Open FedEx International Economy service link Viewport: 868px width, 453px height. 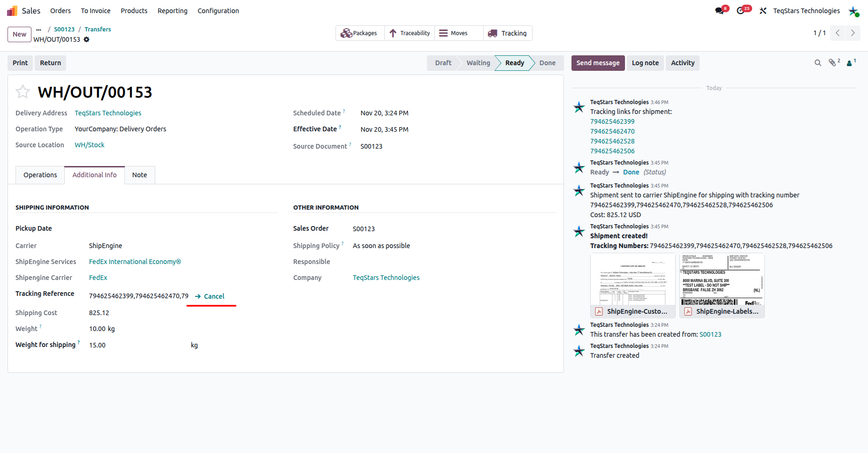(x=135, y=262)
